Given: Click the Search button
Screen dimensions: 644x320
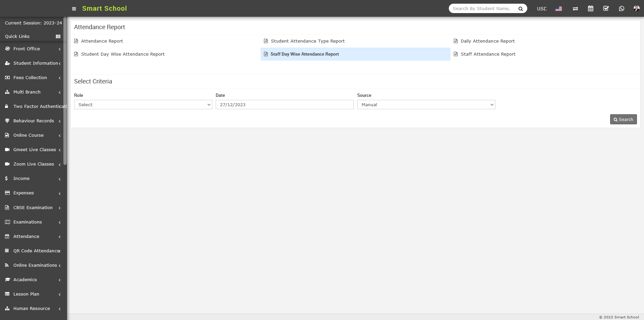Looking at the screenshot, I should tap(623, 119).
